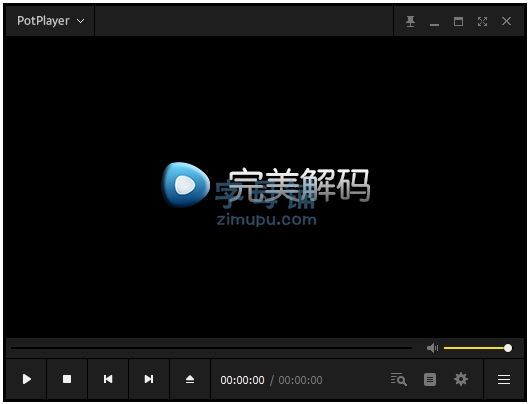Click the elapsed time 00:00:00 display
Viewport: 531px width, 404px height.
tap(242, 380)
